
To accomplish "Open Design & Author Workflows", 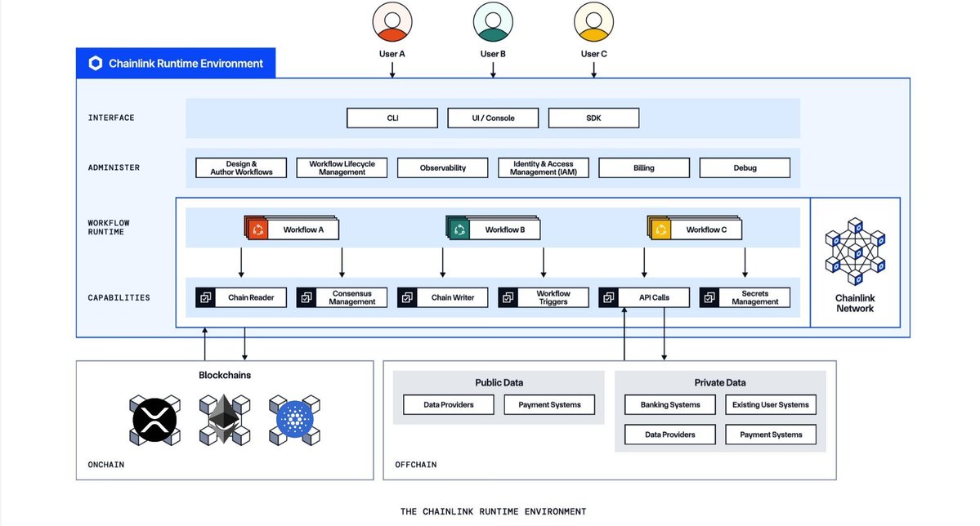I will click(x=241, y=167).
